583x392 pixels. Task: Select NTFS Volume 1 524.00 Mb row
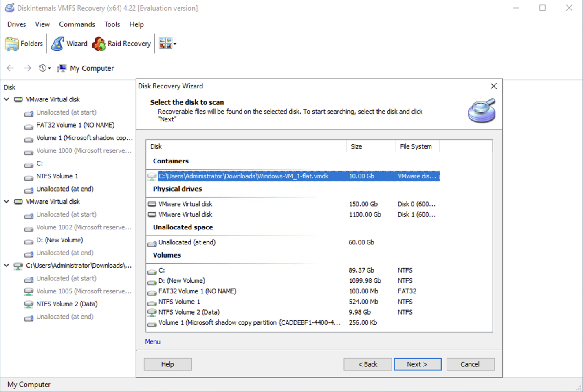pyautogui.click(x=293, y=302)
